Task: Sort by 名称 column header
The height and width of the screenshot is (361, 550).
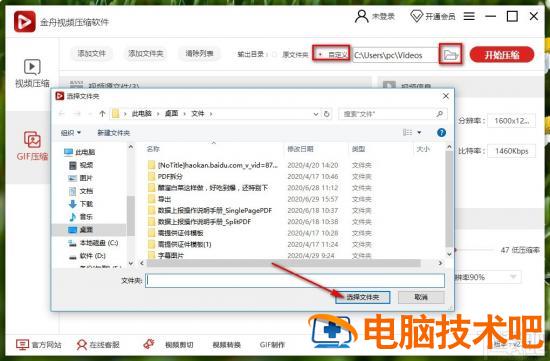Action: pyautogui.click(x=153, y=149)
